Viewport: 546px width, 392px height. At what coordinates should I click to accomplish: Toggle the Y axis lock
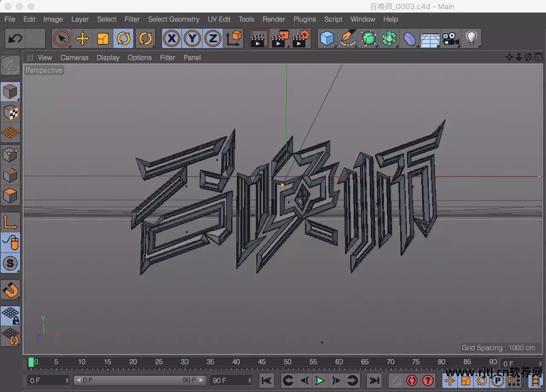pyautogui.click(x=192, y=39)
